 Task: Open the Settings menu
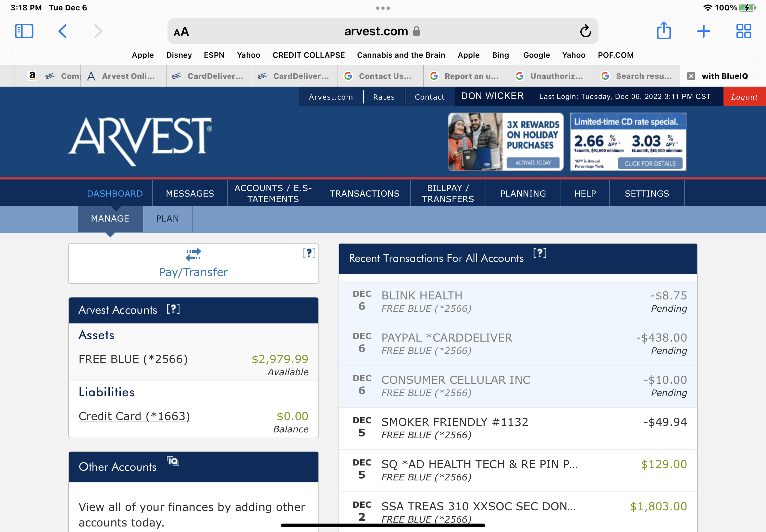click(x=647, y=193)
